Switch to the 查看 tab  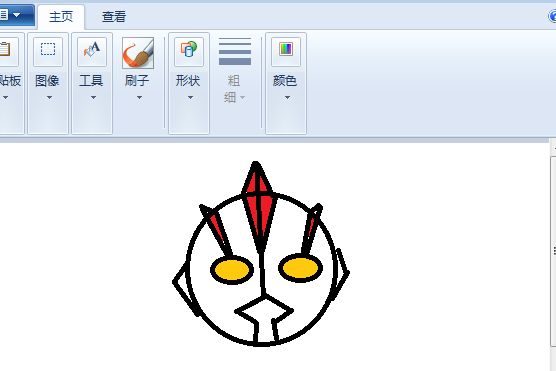point(114,16)
